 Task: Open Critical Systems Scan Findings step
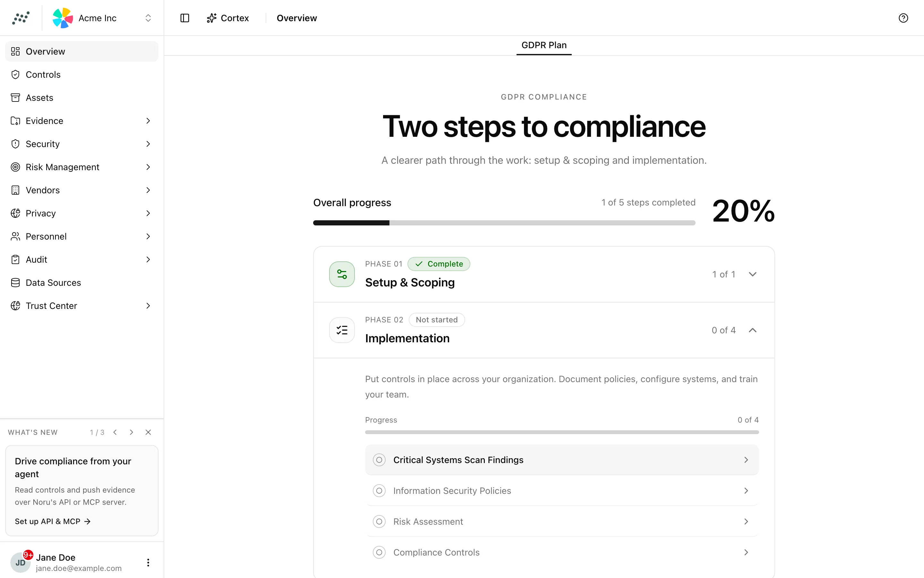coord(562,460)
